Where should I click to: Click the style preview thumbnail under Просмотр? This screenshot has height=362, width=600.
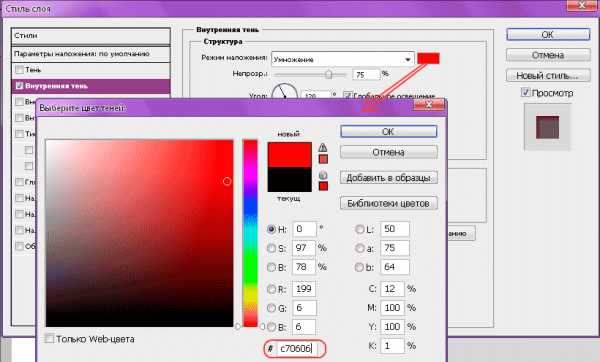[x=547, y=127]
